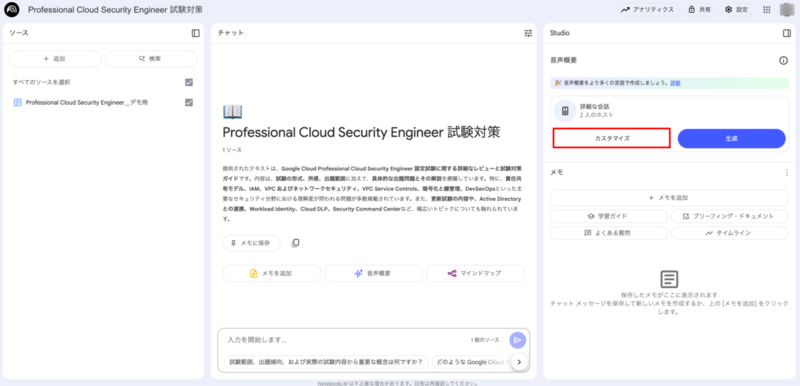Viewport: 800px width, 386px height.
Task: Open the メモ section three-dot menu
Action: (x=786, y=173)
